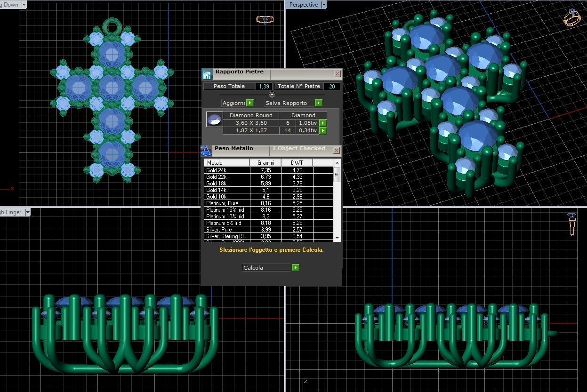Click the Peso Totale value 1,39
587x392 pixels.
(x=264, y=86)
